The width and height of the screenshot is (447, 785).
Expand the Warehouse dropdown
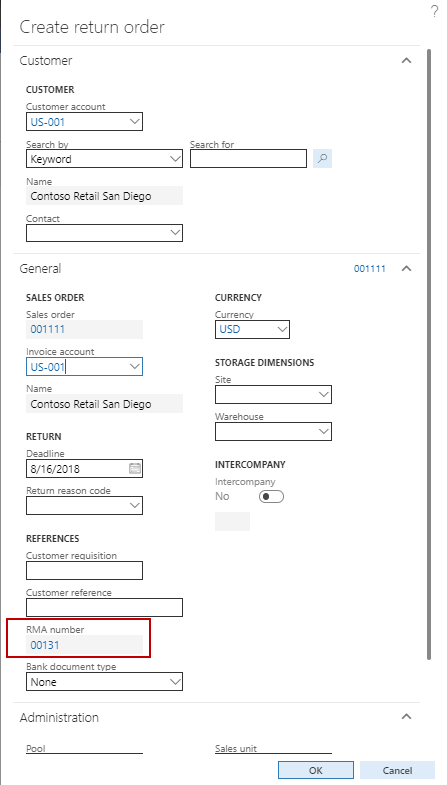click(x=273, y=432)
